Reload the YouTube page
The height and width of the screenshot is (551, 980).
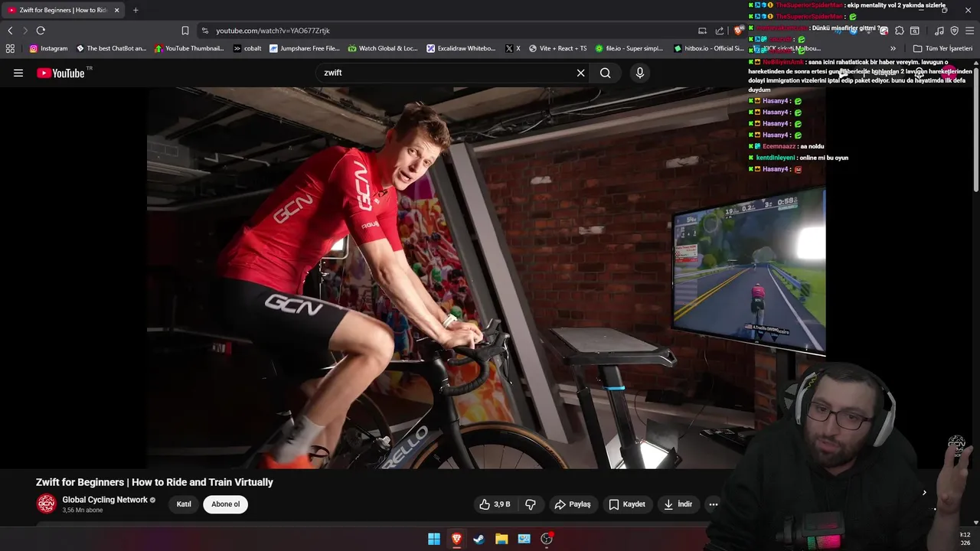[x=41, y=31]
